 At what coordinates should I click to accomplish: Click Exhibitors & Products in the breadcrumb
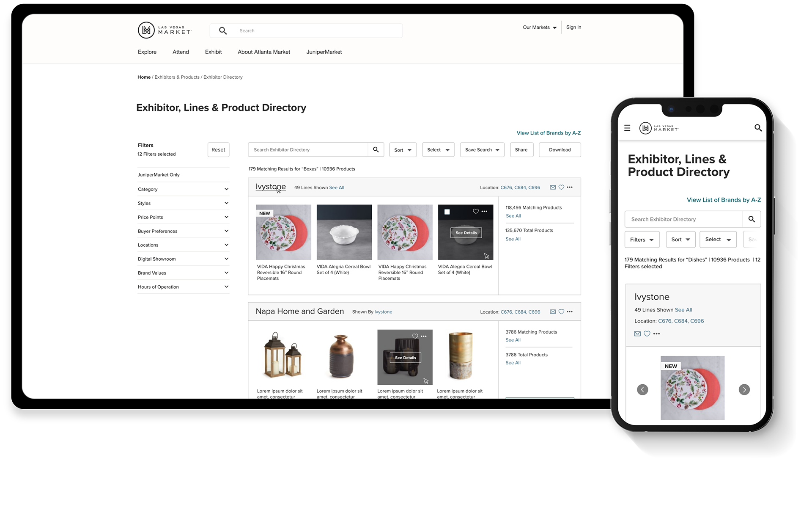click(177, 77)
